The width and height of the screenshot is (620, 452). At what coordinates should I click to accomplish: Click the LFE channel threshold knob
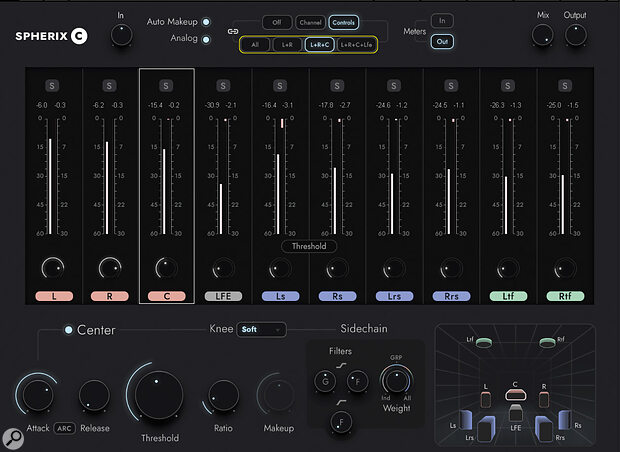pos(223,269)
